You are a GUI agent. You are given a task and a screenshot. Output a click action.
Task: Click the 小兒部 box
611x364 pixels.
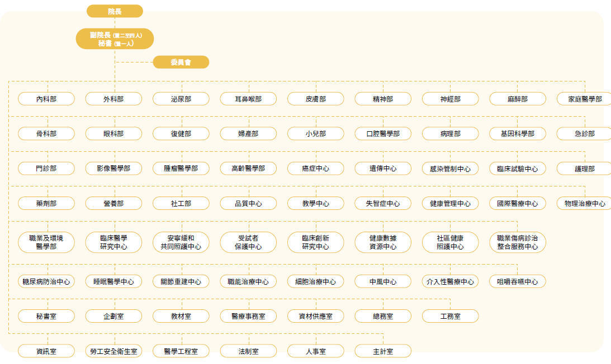pyautogui.click(x=316, y=133)
